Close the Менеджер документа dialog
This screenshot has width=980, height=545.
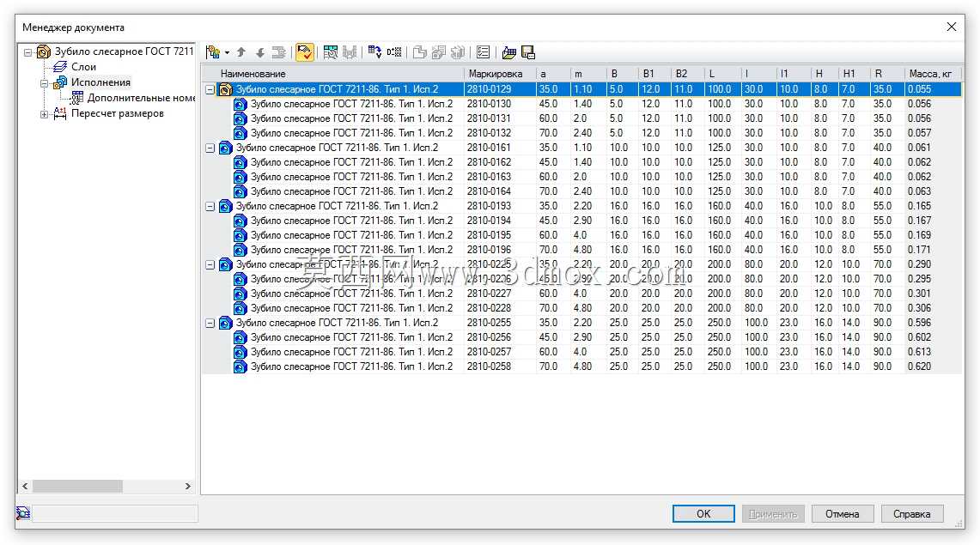pos(952,27)
